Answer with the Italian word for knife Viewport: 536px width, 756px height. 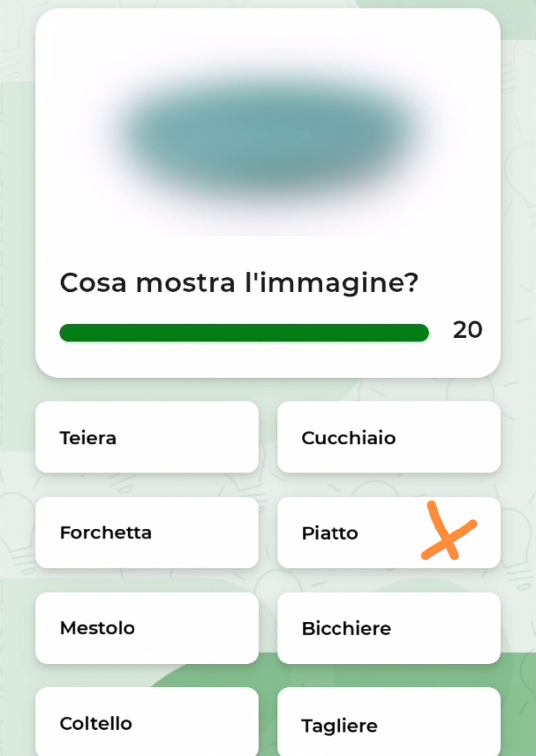(x=147, y=722)
